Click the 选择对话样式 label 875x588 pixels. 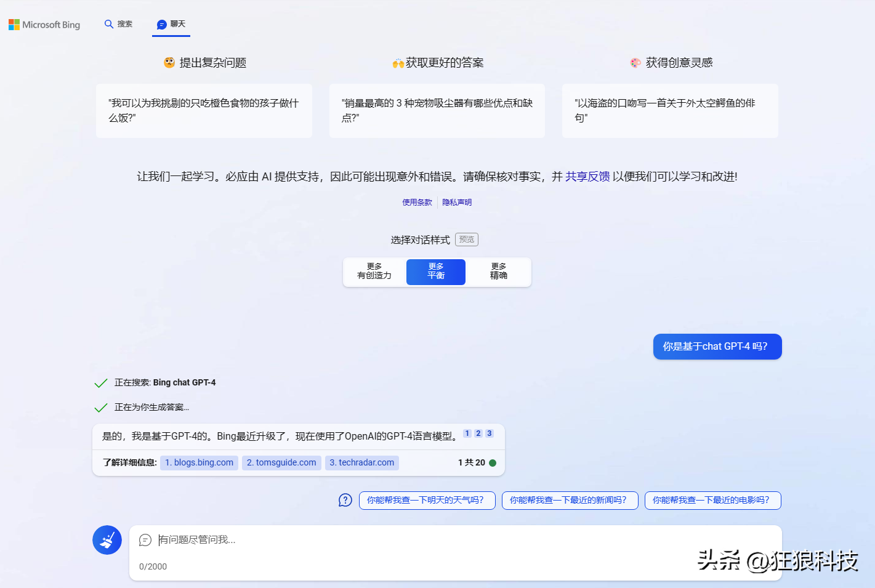(420, 240)
